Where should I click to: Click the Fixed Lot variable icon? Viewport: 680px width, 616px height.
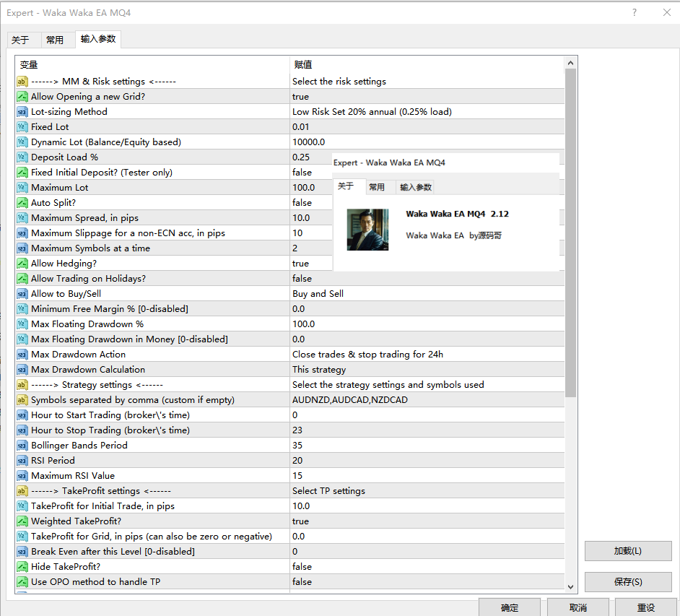pos(22,127)
